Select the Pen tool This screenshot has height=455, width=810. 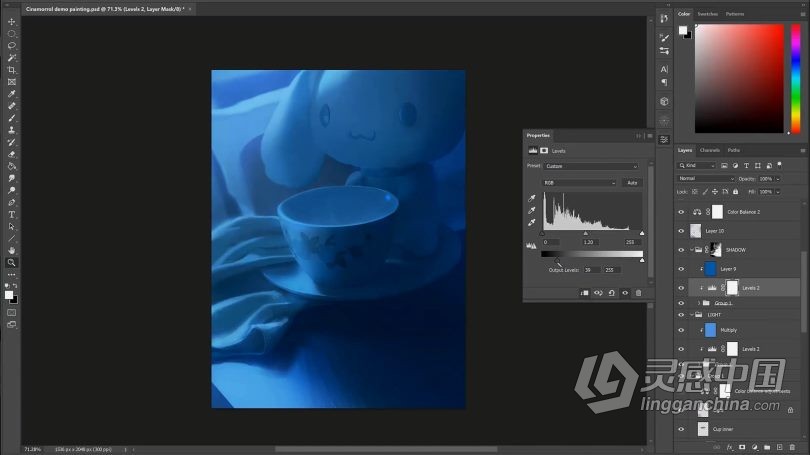pyautogui.click(x=11, y=202)
